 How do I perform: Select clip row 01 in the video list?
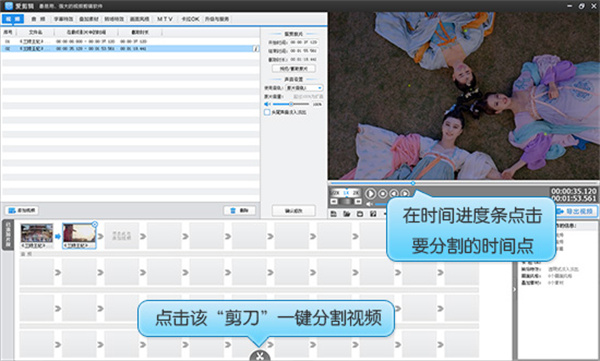(x=130, y=41)
